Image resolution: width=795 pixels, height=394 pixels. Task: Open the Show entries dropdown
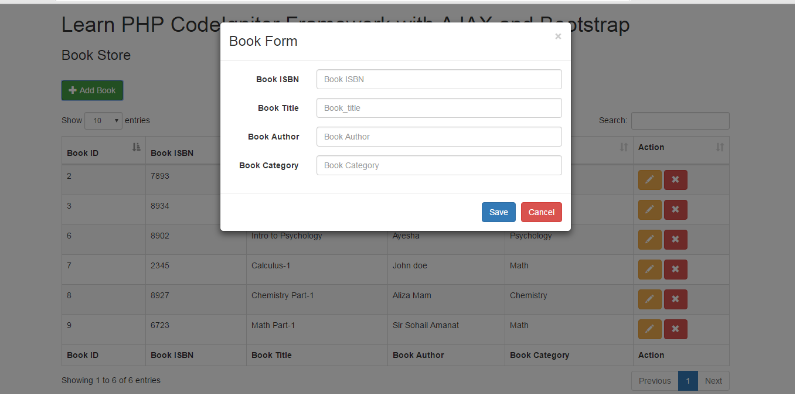[x=103, y=121]
